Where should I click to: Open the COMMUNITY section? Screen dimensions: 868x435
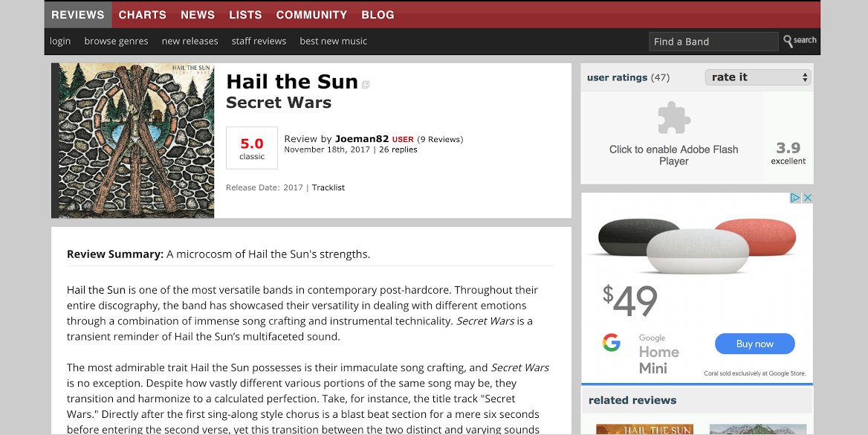[311, 15]
